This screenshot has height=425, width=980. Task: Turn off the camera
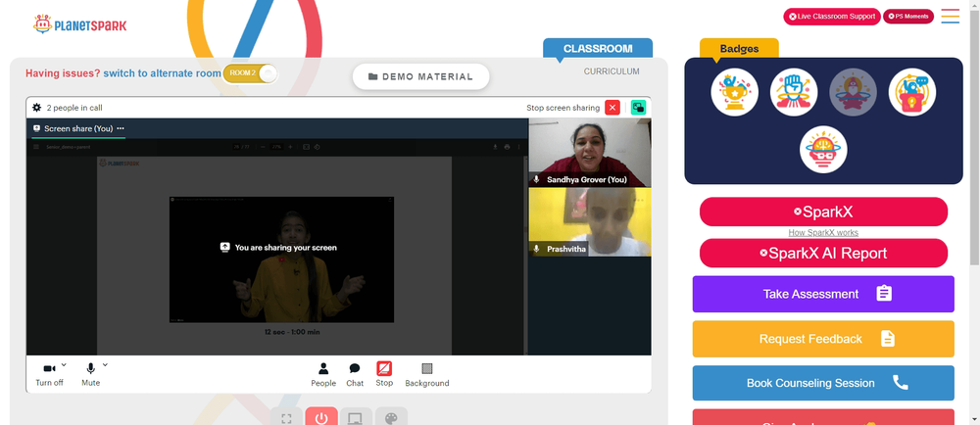pos(49,374)
